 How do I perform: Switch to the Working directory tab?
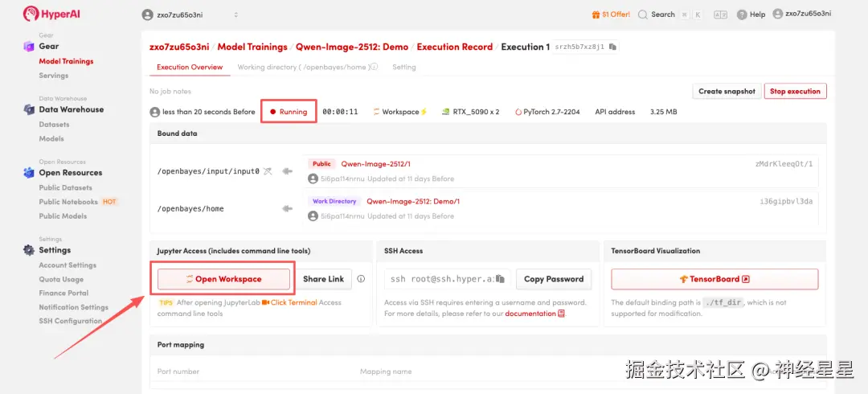(303, 67)
